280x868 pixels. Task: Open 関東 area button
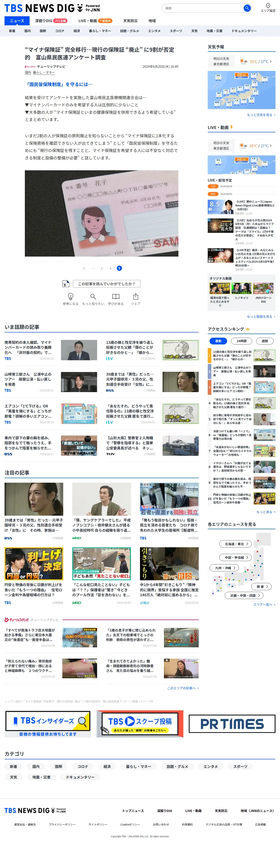(x=261, y=587)
